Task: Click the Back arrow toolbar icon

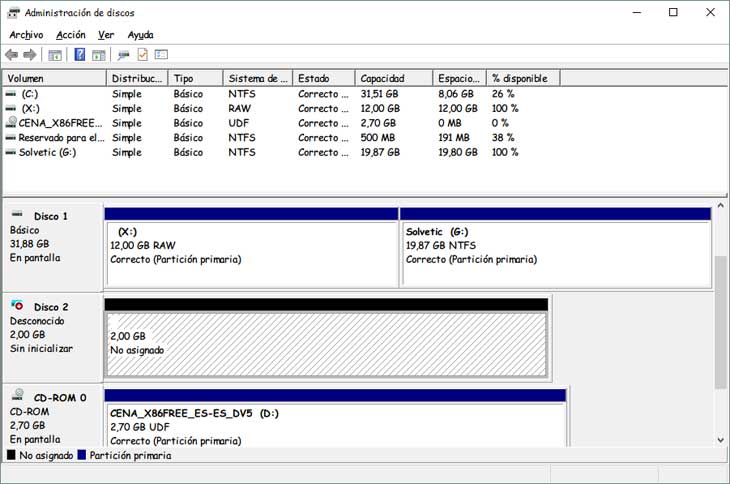Action: (x=11, y=55)
